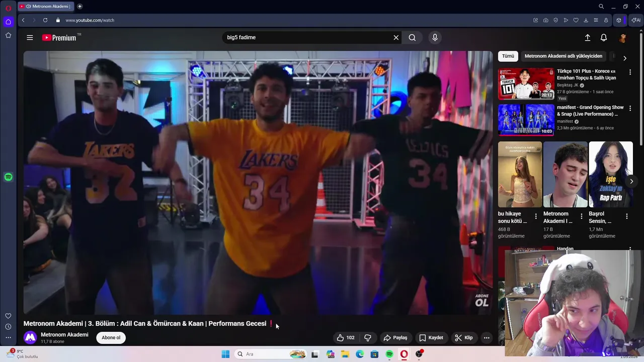The image size is (644, 362).
Task: Open Opera easy setup sliders icon
Action: tap(596, 20)
